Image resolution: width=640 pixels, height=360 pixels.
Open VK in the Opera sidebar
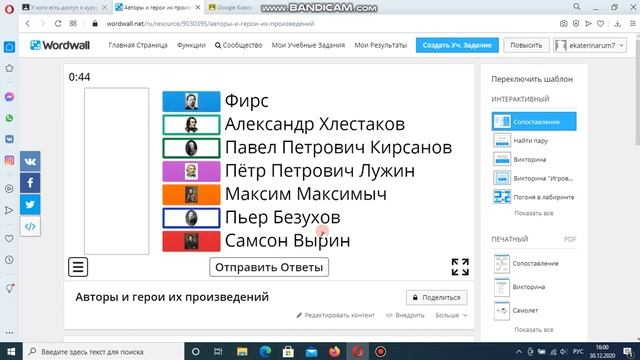coord(9,139)
